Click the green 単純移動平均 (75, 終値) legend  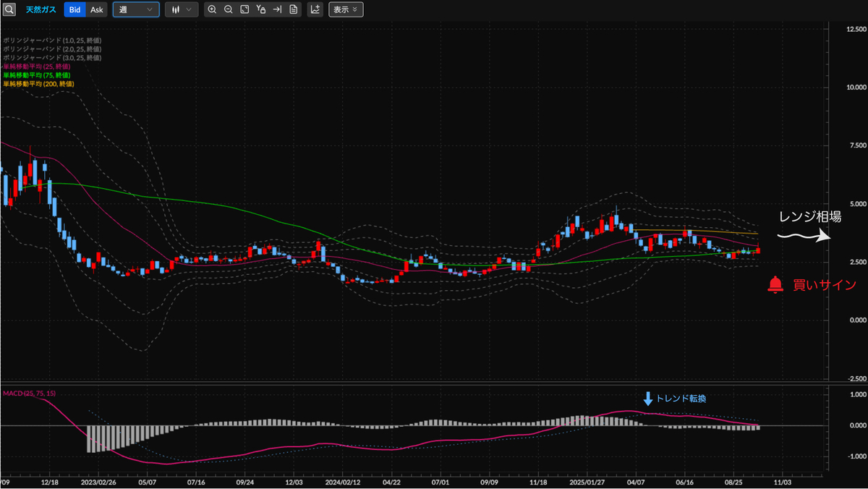pyautogui.click(x=36, y=75)
